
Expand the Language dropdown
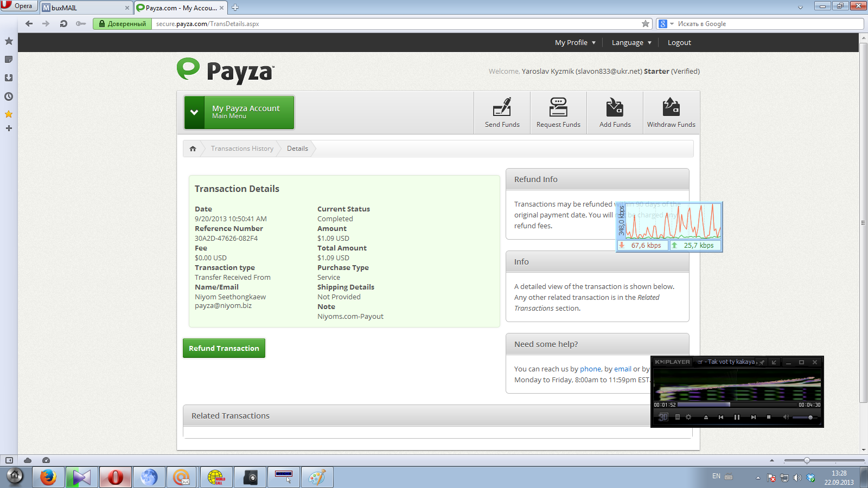coord(631,43)
